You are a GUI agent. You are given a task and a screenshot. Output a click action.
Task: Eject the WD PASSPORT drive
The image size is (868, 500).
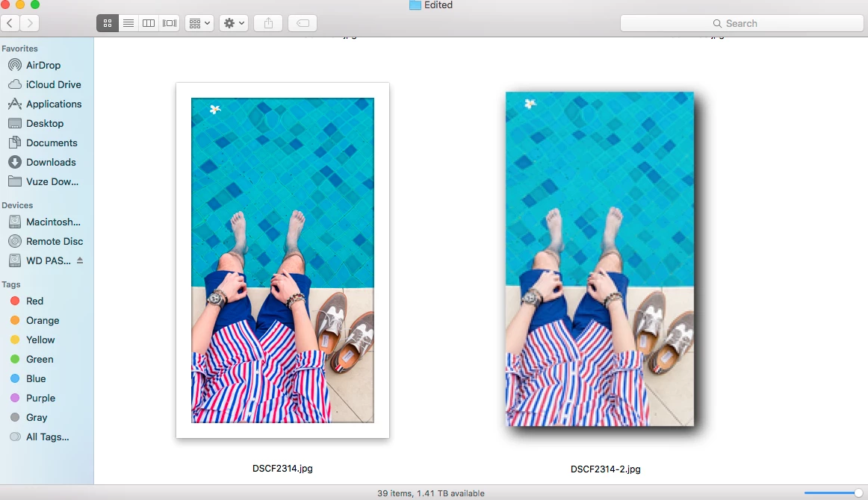click(x=80, y=260)
